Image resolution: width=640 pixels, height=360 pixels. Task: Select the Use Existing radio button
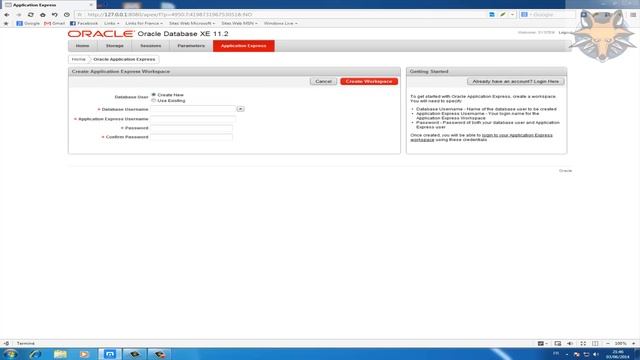[154, 100]
